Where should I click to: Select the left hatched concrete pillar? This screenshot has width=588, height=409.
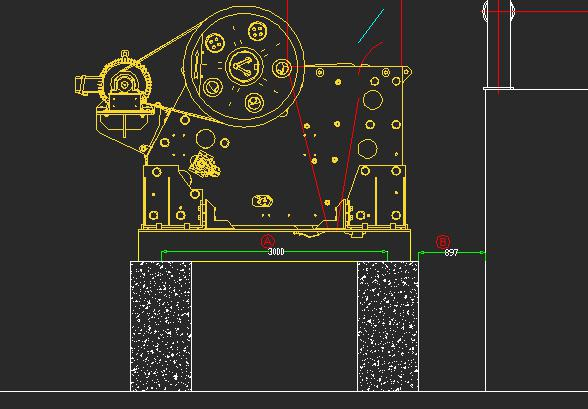(161, 326)
